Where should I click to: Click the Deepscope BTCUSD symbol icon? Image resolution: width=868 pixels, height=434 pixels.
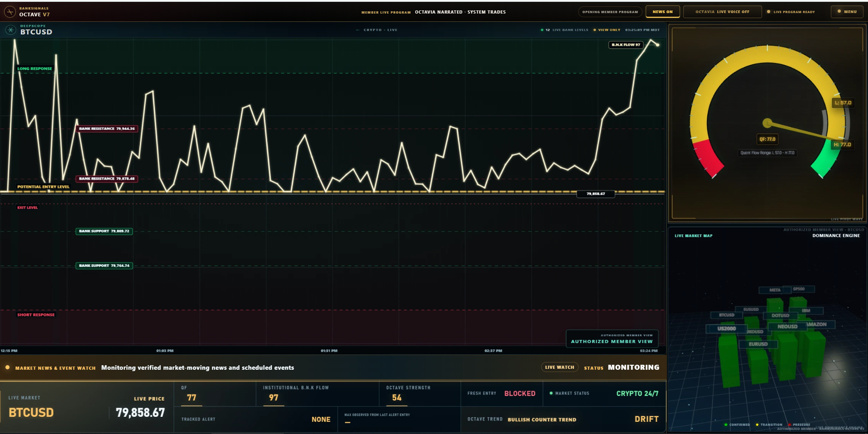[10, 30]
